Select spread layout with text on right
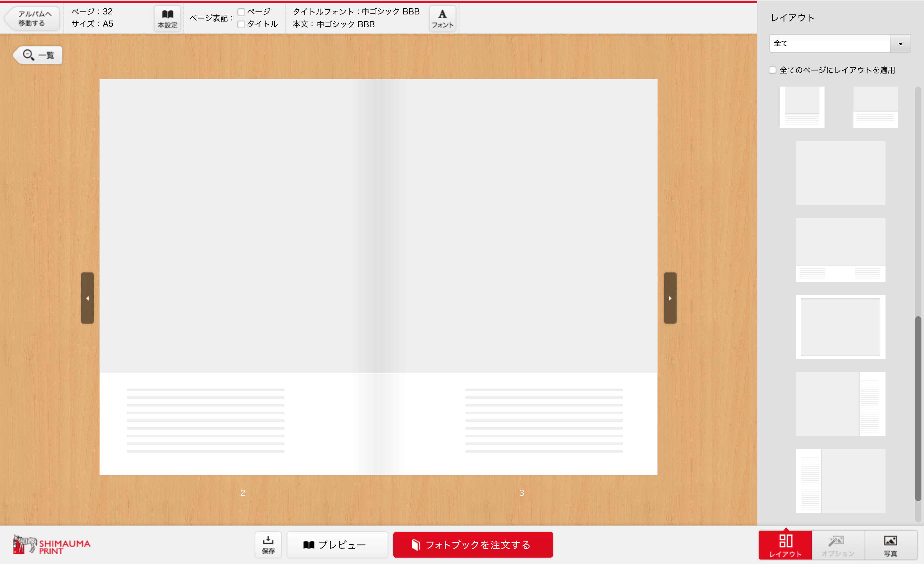This screenshot has height=564, width=924. (840, 404)
